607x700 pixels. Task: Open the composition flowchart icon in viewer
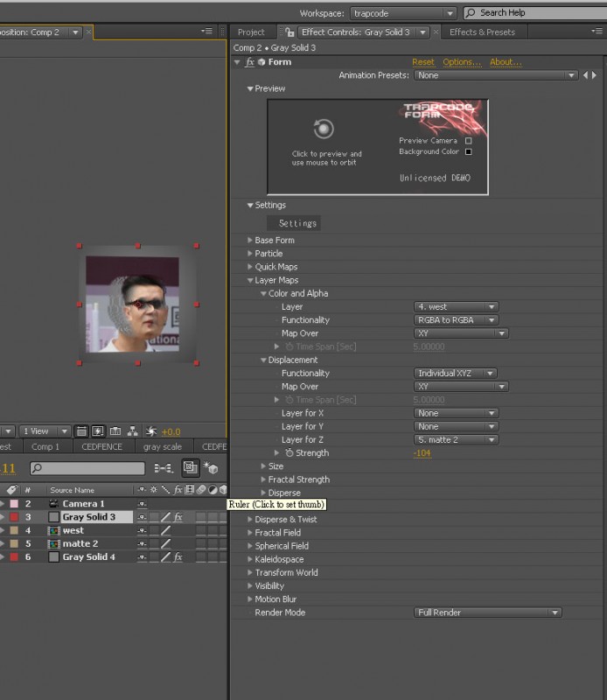pos(132,431)
